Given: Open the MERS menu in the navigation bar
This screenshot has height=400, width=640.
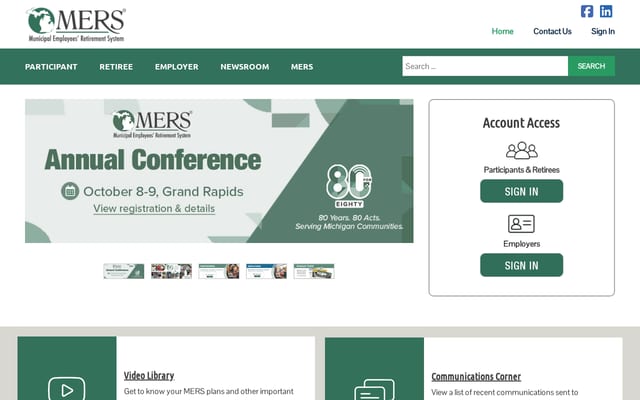Looking at the screenshot, I should 302,67.
